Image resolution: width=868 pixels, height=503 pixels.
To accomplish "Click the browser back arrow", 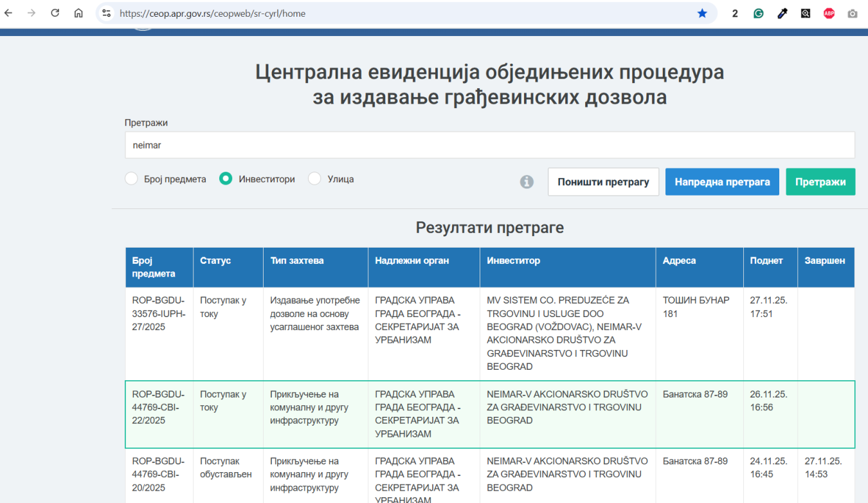I will (9, 13).
